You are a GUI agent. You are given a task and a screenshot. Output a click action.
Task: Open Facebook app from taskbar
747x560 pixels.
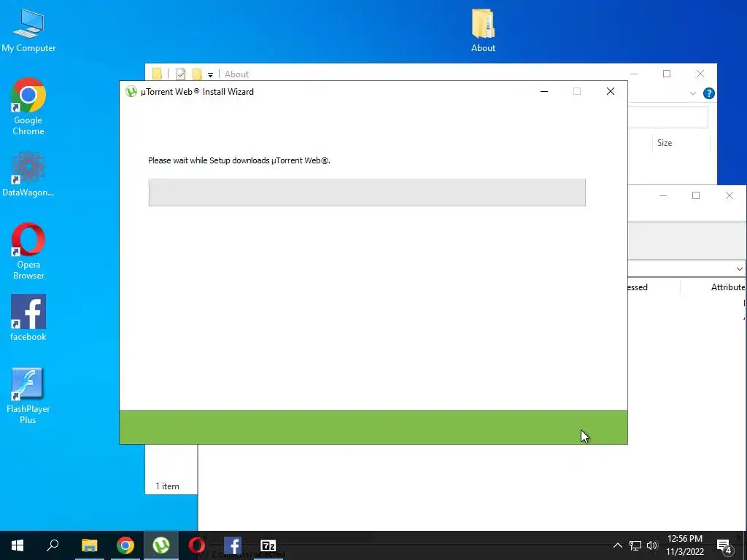233,545
